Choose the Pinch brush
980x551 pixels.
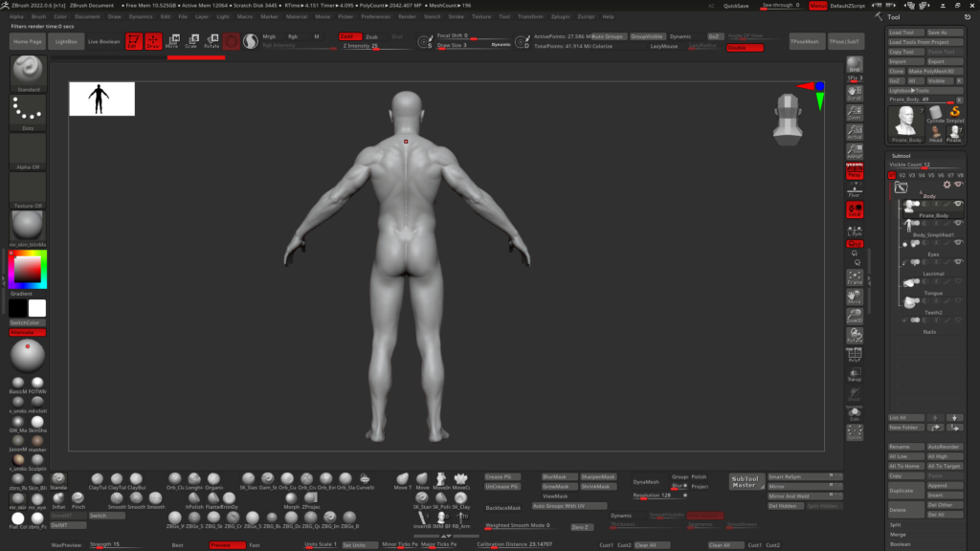tap(78, 497)
